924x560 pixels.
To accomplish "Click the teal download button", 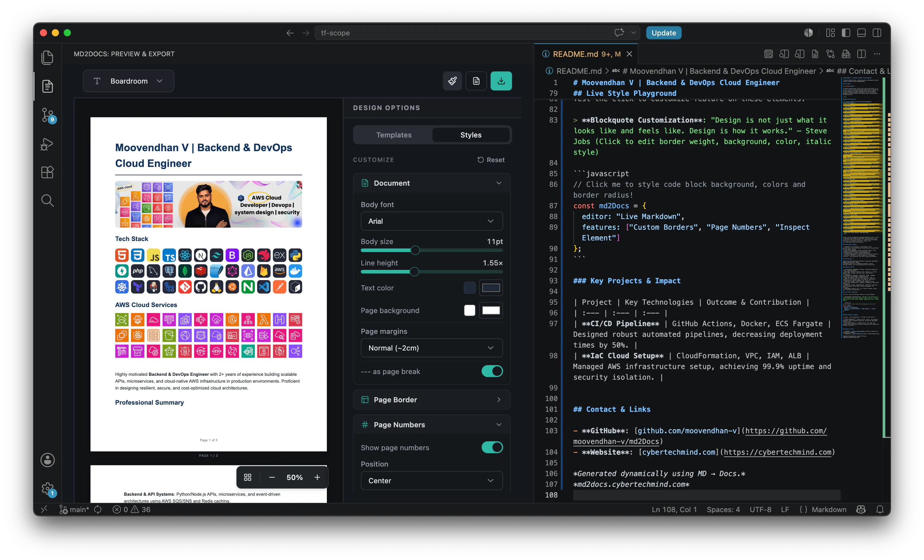I will 501,81.
